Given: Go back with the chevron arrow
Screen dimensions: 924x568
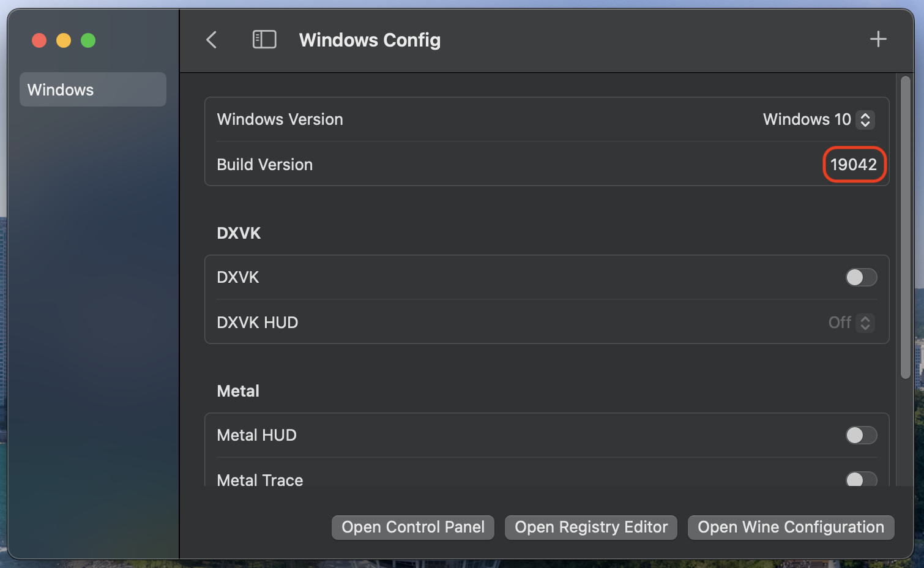Looking at the screenshot, I should [212, 40].
